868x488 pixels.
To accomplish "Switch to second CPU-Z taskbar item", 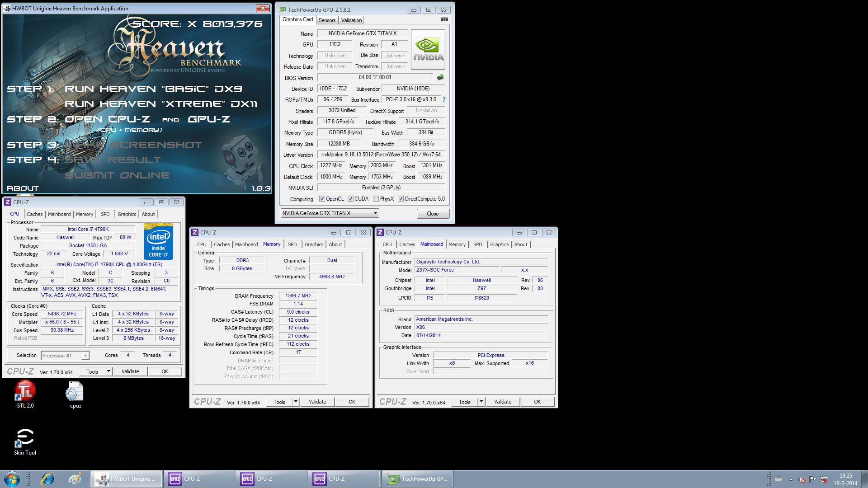I will coord(271,479).
